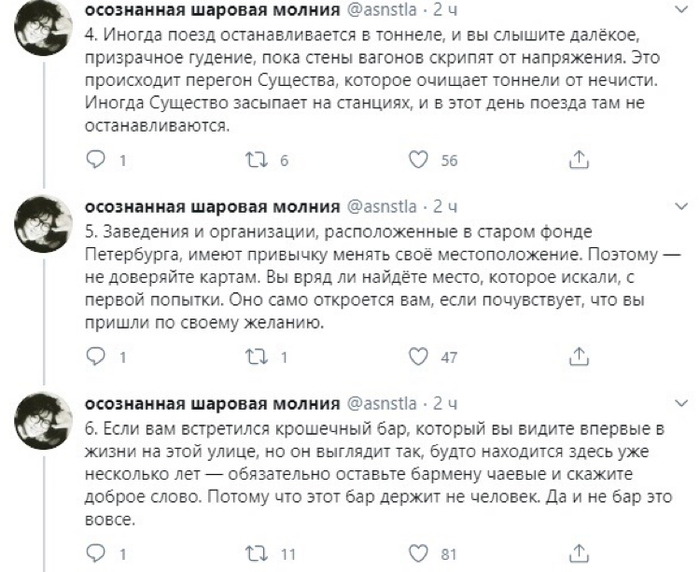Open the chevron menu on tweet 6
The image size is (700, 572).
click(x=681, y=404)
